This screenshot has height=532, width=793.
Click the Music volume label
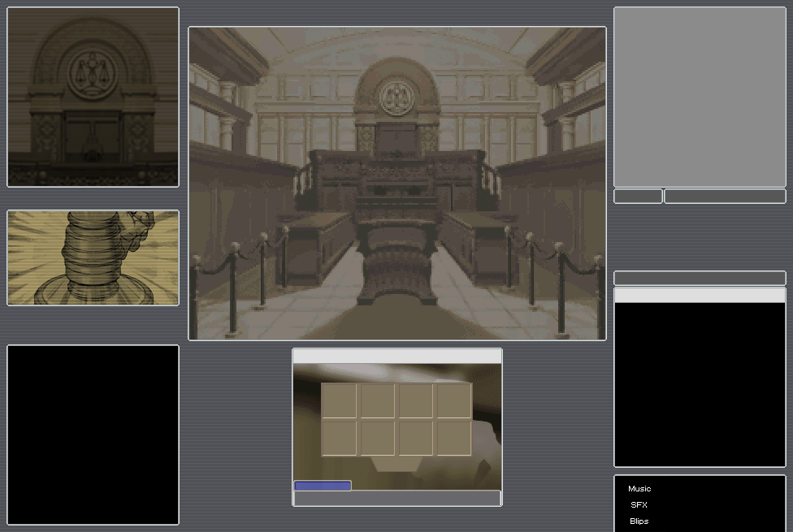click(x=639, y=489)
